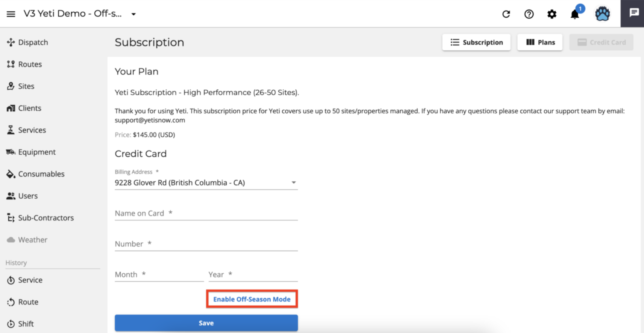Click the Clients building icon
Image resolution: width=644 pixels, height=333 pixels.
click(x=11, y=108)
